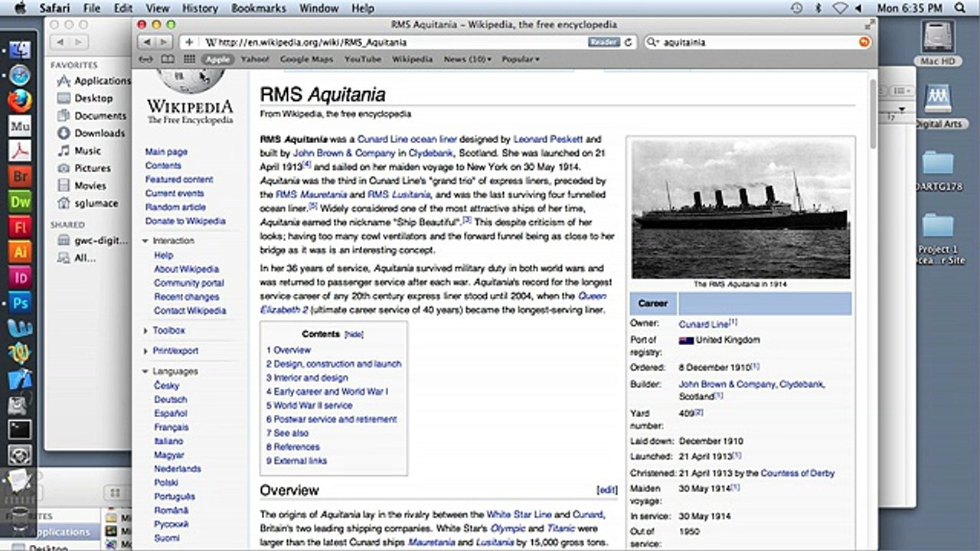
Task: Open Top Sites grid icon
Action: tap(188, 59)
